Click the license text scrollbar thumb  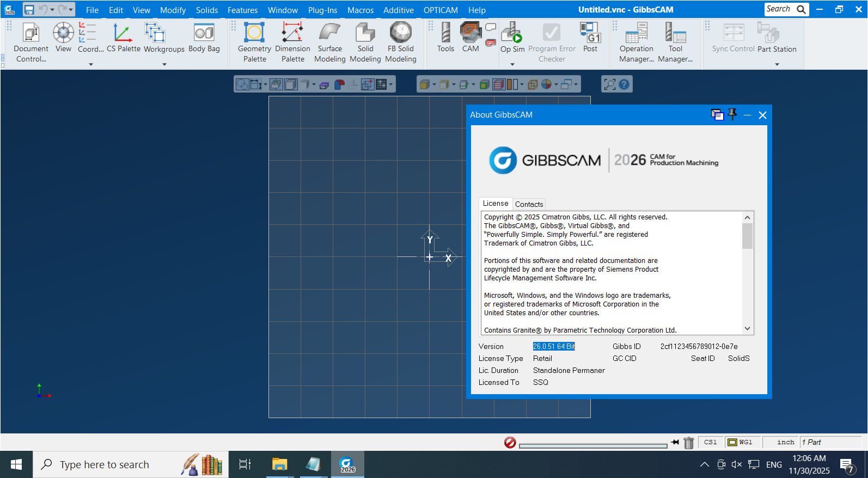coord(747,236)
